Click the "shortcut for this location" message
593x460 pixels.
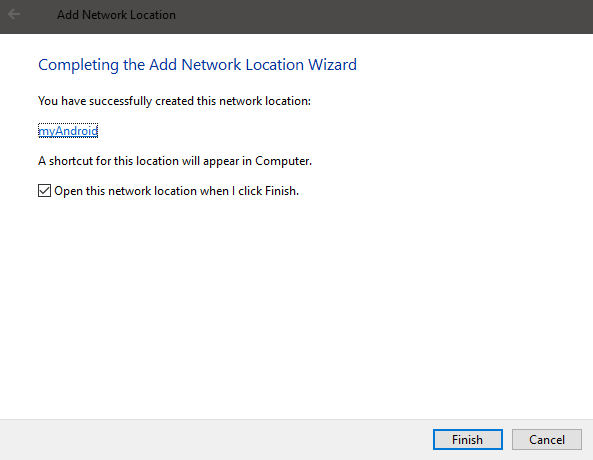[175, 161]
